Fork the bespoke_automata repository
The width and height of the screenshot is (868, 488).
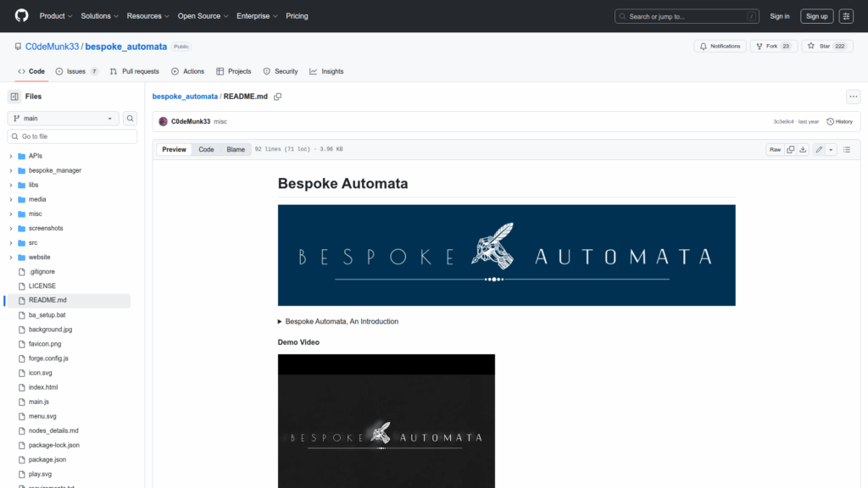pos(773,47)
